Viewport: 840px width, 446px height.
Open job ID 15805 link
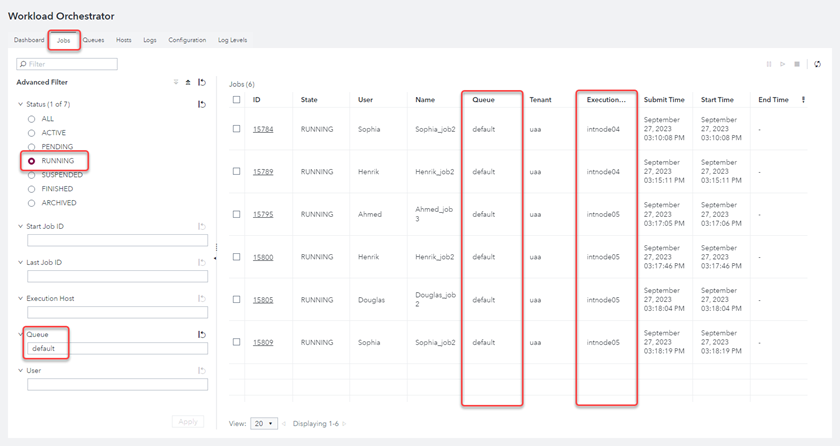click(x=263, y=300)
